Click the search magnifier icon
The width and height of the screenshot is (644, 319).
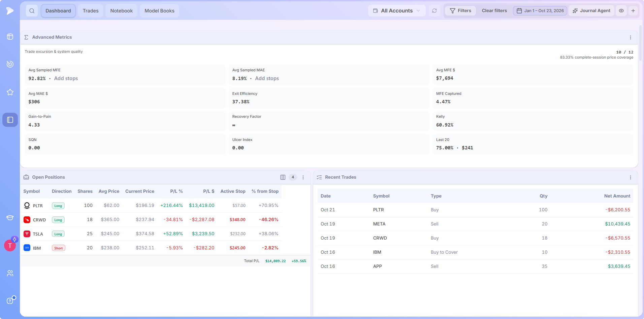(x=32, y=11)
